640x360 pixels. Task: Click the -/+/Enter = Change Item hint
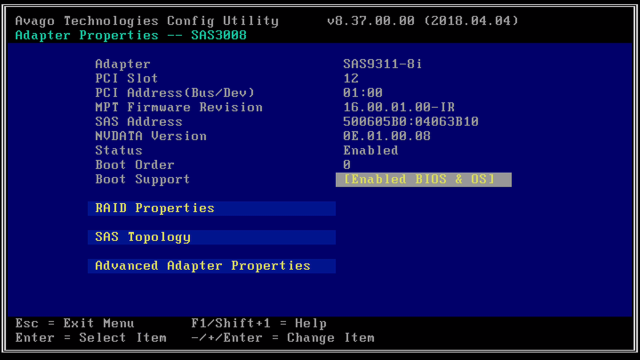tap(283, 338)
